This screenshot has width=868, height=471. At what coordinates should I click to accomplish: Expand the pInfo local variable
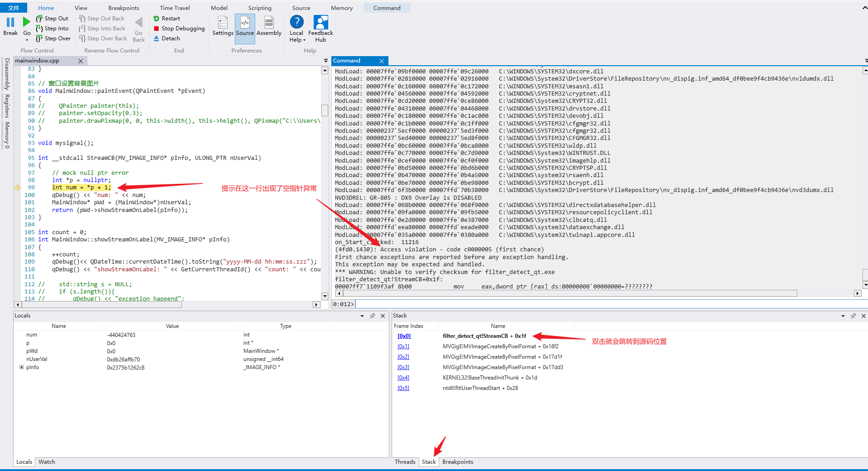click(x=21, y=367)
